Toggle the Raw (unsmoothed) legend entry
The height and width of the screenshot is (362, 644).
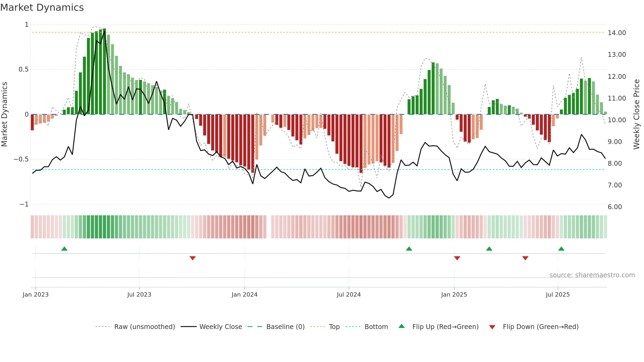(135, 327)
